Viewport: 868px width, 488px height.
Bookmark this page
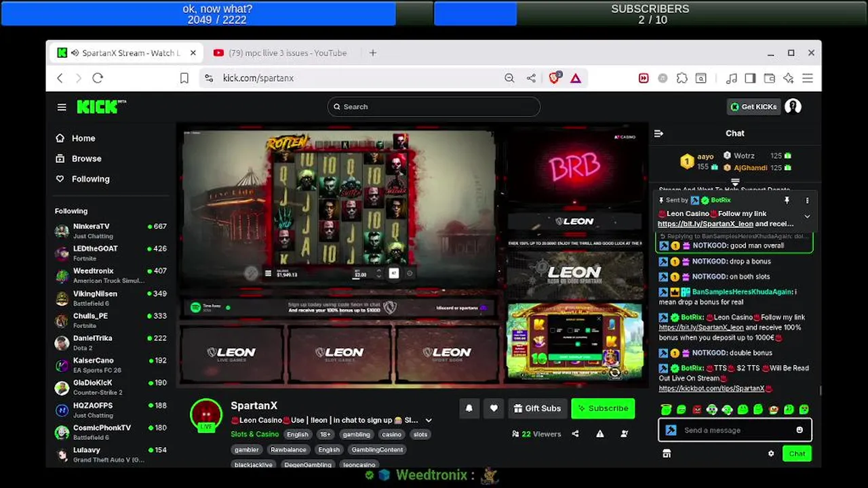click(x=184, y=78)
